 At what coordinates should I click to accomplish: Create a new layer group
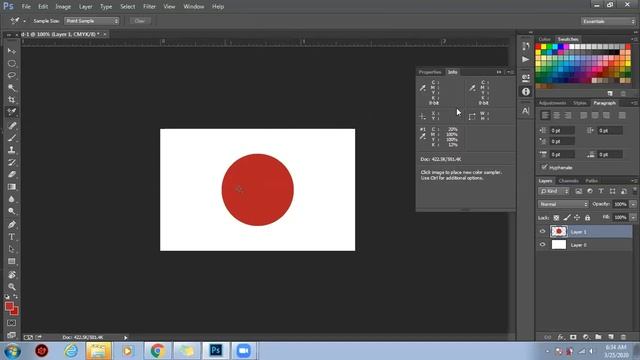point(598,337)
